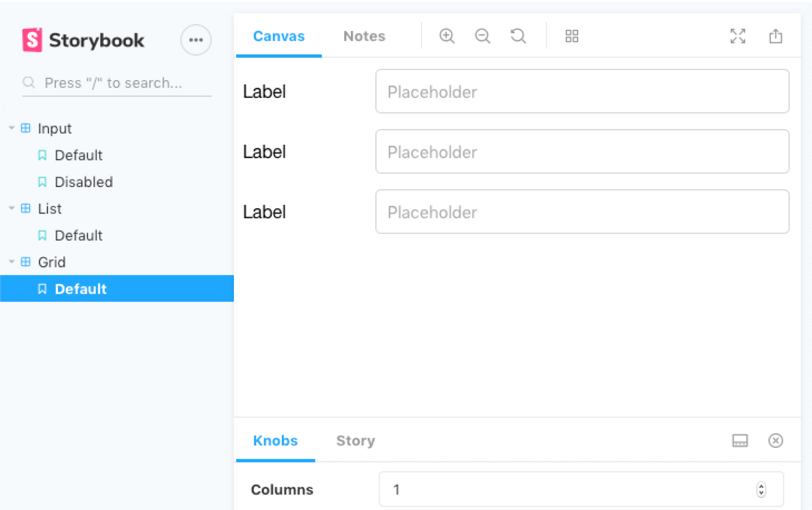Hide the addons panel
Image resolution: width=812 pixels, height=510 pixels.
point(776,440)
